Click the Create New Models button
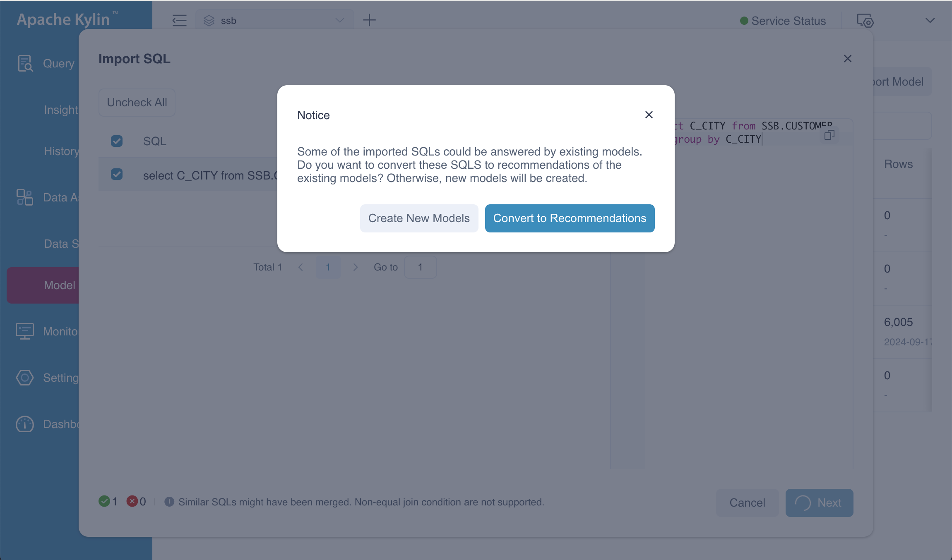Image resolution: width=952 pixels, height=560 pixels. [x=419, y=218]
